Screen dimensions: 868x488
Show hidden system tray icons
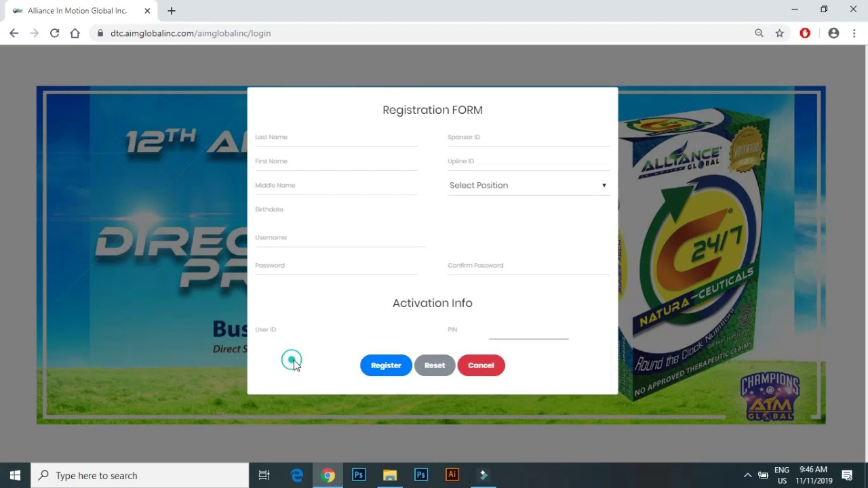click(747, 475)
